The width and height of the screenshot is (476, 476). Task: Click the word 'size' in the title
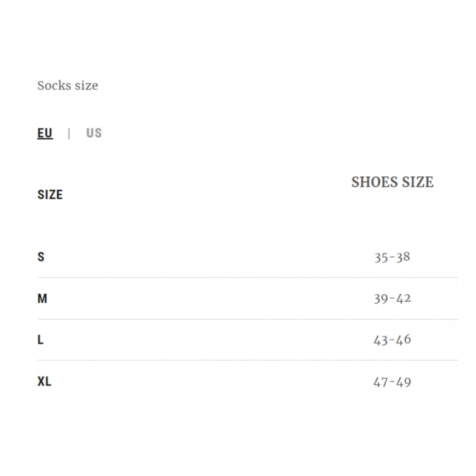[86, 86]
